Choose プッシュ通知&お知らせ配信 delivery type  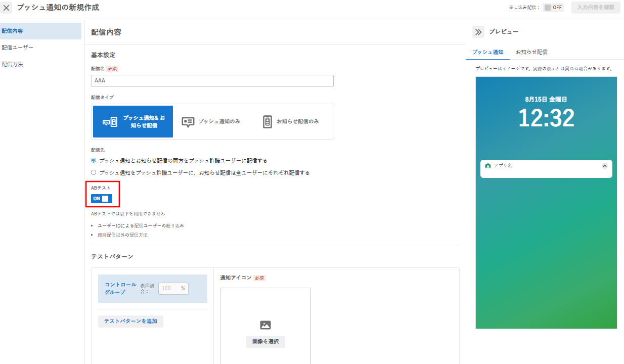point(133,121)
